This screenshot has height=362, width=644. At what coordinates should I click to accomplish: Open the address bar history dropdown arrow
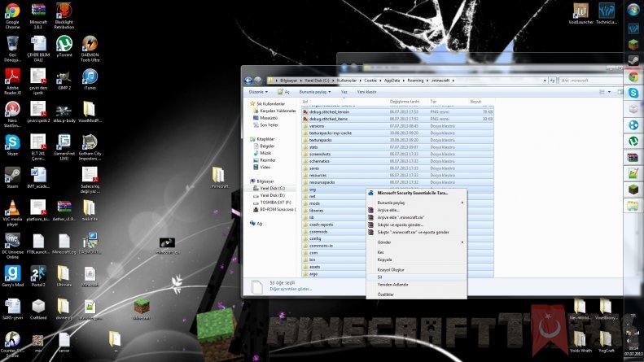[545, 81]
